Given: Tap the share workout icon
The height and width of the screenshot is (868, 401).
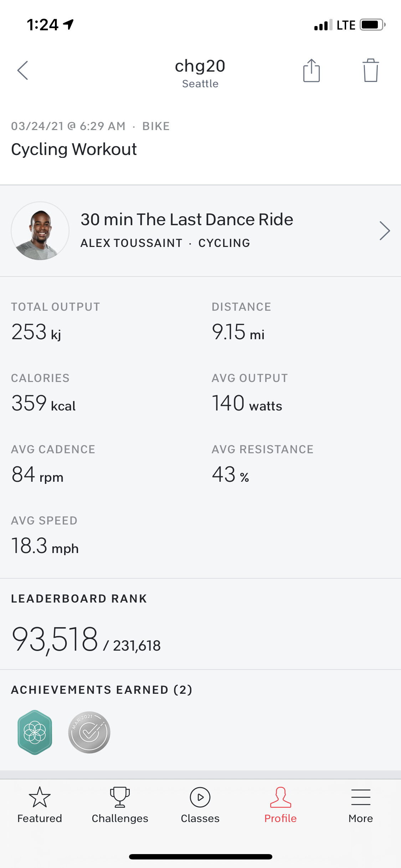Looking at the screenshot, I should 311,71.
